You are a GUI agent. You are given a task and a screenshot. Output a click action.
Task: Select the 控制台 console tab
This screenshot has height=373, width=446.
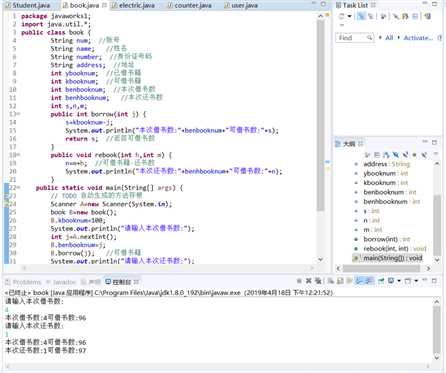(122, 282)
